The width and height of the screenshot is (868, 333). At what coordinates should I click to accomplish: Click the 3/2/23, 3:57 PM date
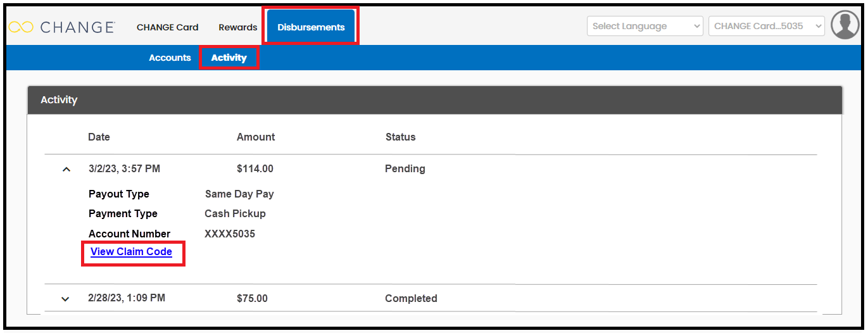point(125,169)
